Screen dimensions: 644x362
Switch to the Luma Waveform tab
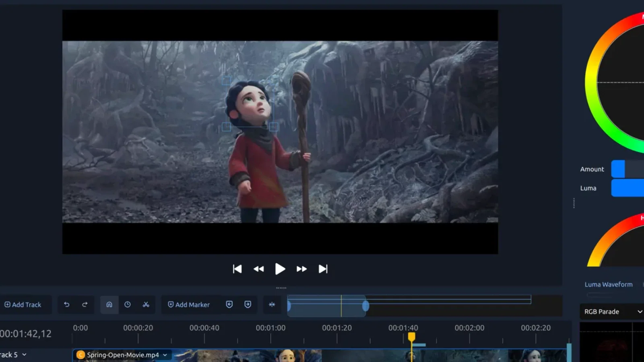coord(609,284)
